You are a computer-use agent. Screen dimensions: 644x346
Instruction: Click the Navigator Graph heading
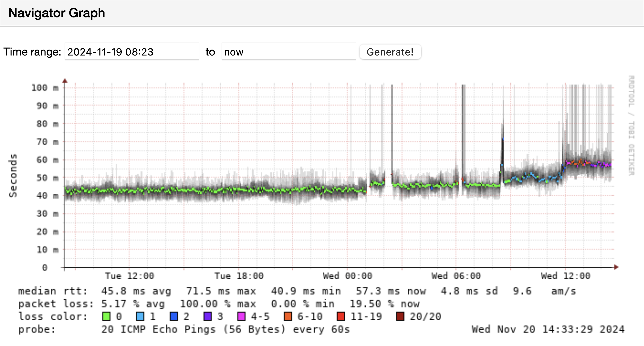point(56,13)
